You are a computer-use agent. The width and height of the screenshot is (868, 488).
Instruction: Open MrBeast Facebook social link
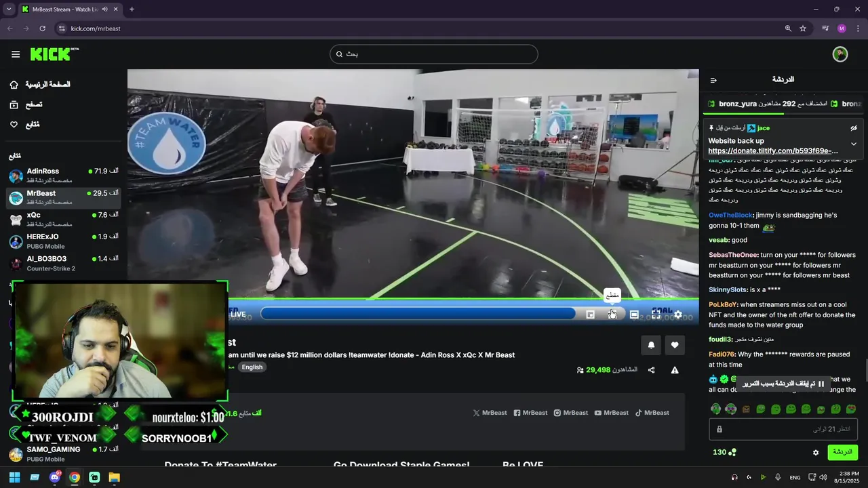[x=530, y=413]
